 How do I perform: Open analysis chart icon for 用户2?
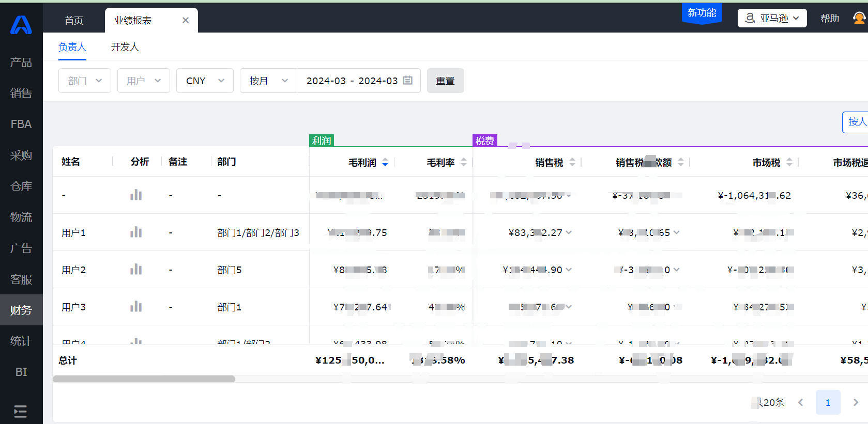pos(136,270)
